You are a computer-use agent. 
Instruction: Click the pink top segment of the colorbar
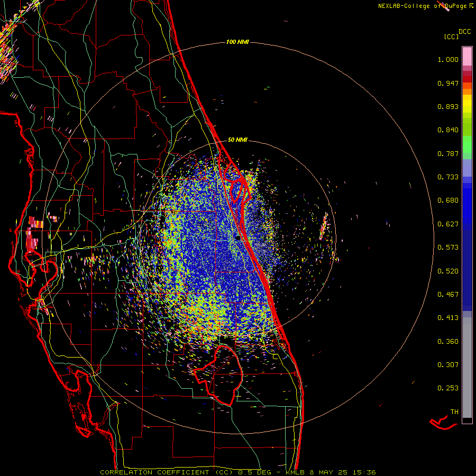467,57
